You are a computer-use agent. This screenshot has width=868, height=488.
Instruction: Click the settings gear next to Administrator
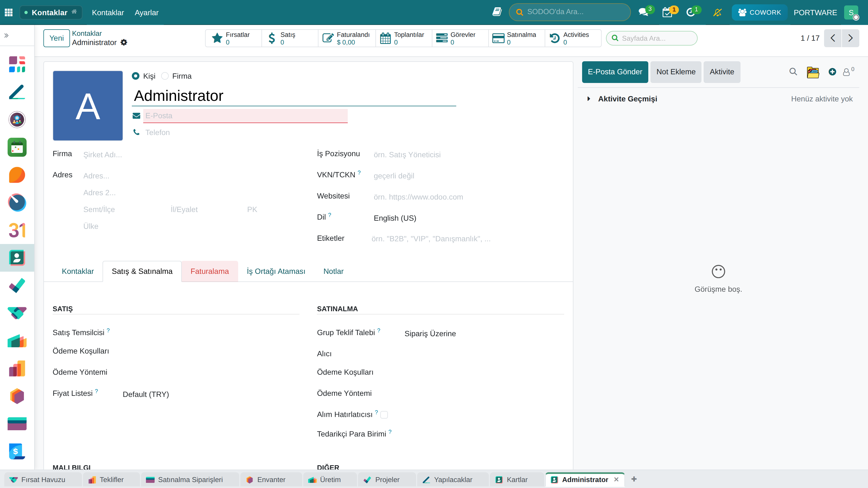tap(124, 43)
